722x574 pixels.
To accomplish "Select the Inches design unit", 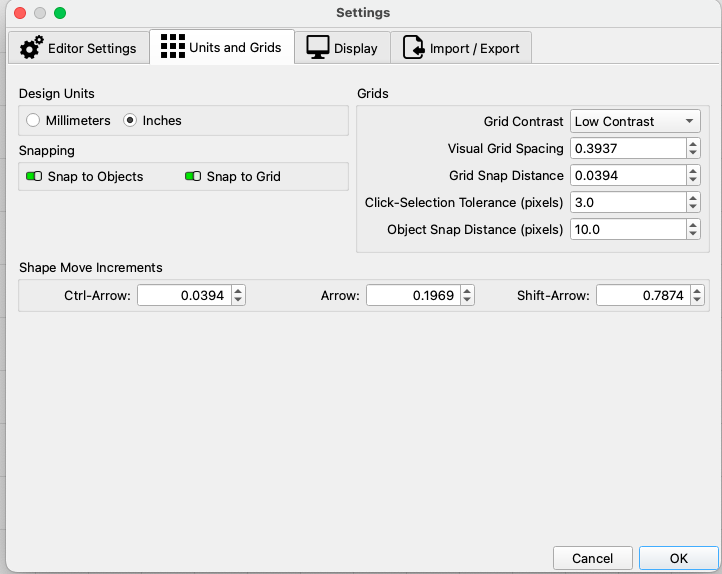I will [130, 121].
